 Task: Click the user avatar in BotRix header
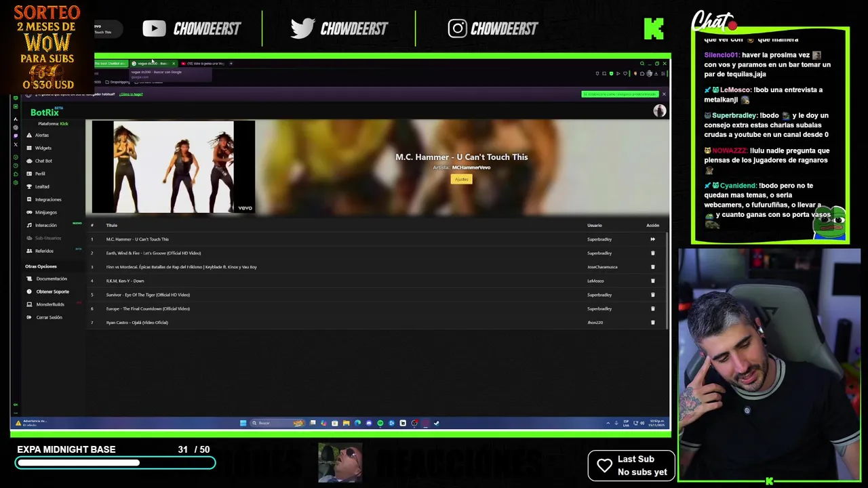(x=659, y=111)
